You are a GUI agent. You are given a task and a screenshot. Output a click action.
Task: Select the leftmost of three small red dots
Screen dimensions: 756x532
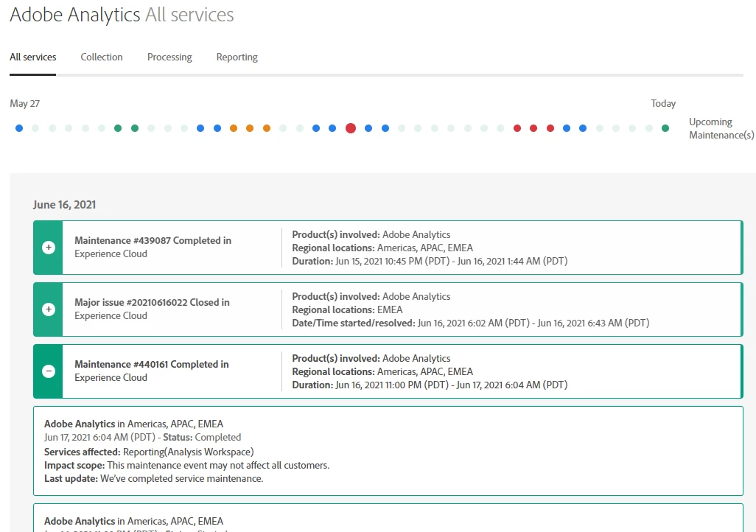click(x=517, y=128)
